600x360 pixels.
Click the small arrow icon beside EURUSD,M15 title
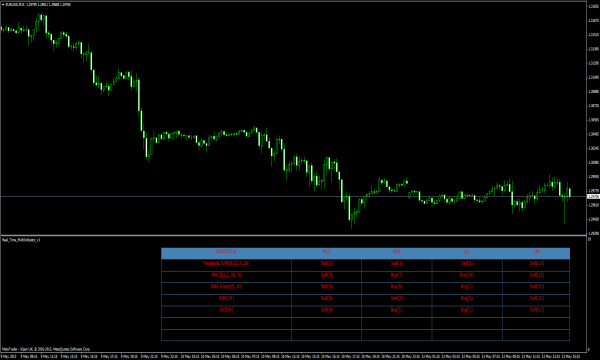pos(3,5)
